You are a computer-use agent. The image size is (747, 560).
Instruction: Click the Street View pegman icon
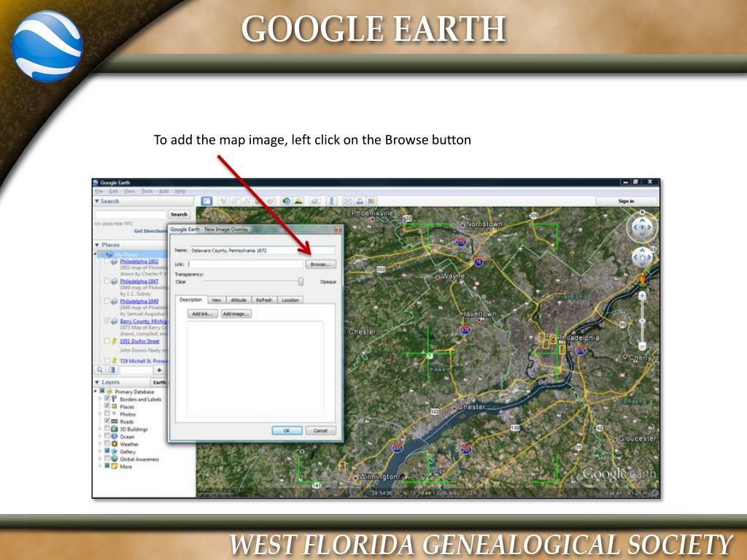coord(642,279)
